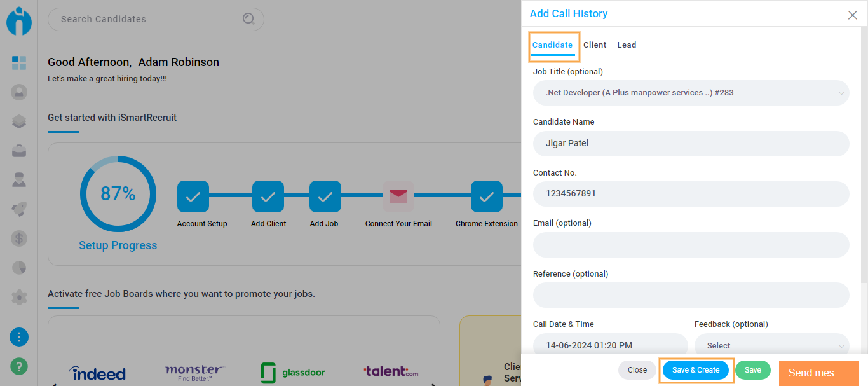
Task: Click the blue three-dots more icon
Action: [19, 337]
